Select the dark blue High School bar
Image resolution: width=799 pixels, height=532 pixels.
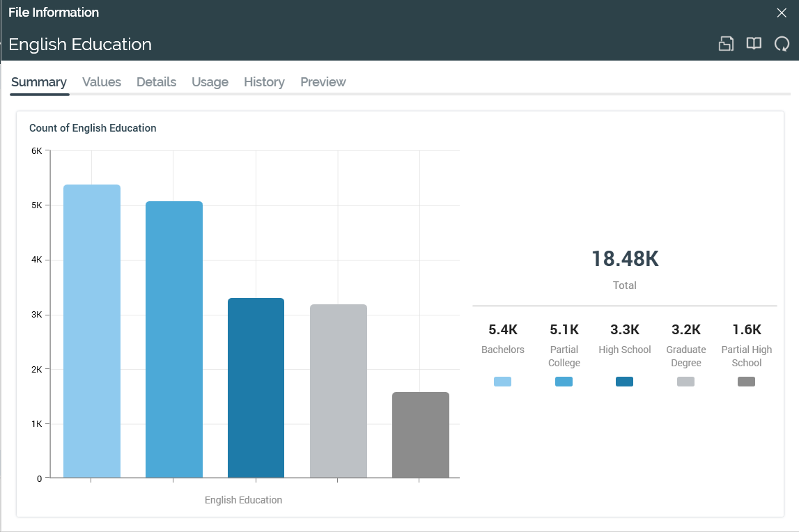pos(256,388)
